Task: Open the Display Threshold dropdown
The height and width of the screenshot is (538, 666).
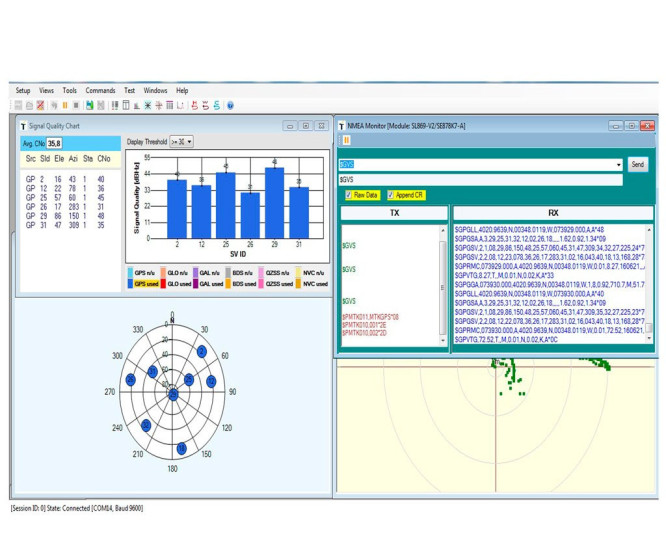Action: pyautogui.click(x=182, y=142)
